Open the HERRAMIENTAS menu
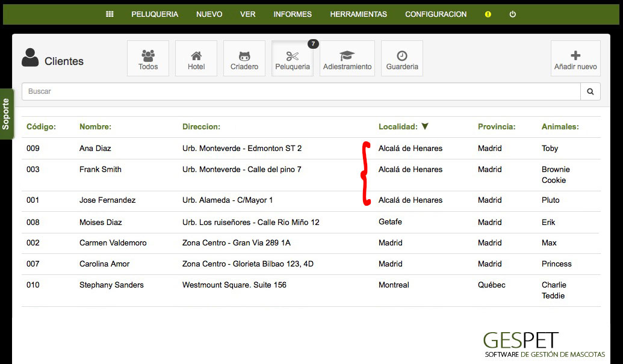Viewport: 623px width, 364px height. coord(358,14)
